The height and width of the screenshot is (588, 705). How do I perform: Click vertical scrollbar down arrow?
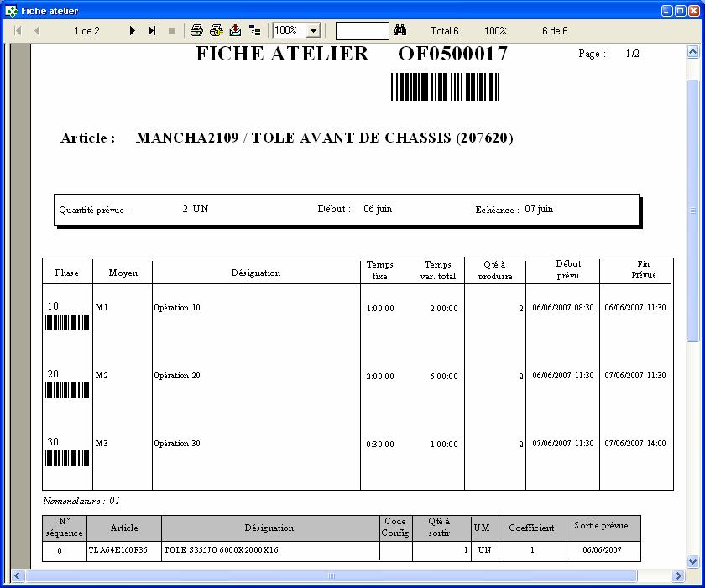pos(693,561)
